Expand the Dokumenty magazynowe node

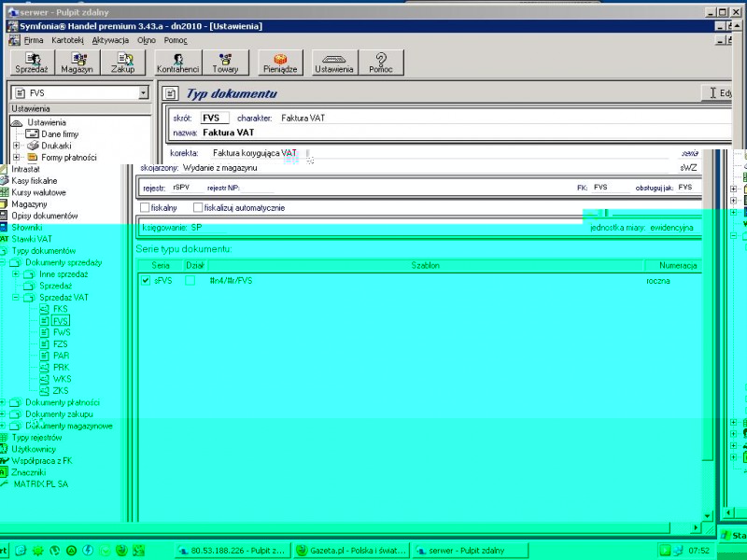[x=3, y=426]
